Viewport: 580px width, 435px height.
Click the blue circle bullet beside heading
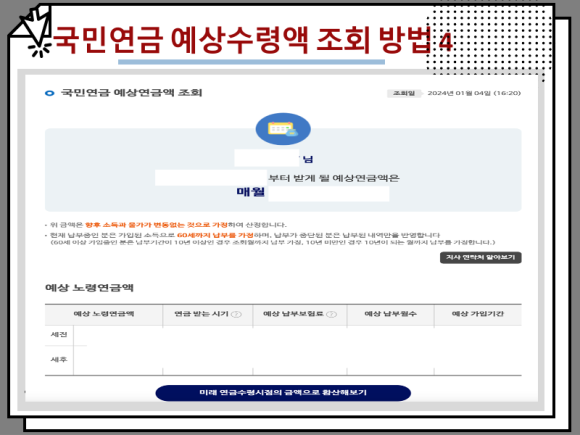(x=50, y=93)
